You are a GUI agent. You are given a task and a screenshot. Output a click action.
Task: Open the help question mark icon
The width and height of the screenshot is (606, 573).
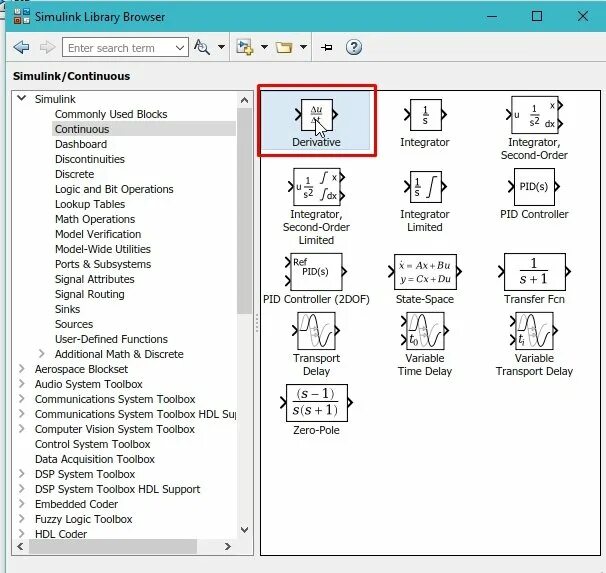click(354, 47)
